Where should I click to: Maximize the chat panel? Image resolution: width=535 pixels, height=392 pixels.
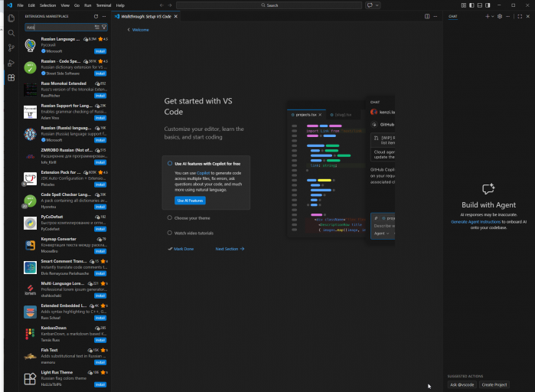tap(520, 16)
